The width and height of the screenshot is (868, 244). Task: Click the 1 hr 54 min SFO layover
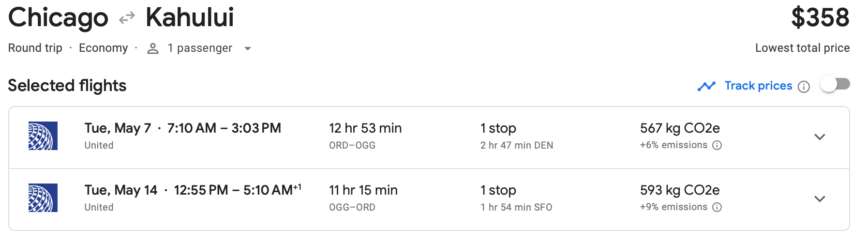(x=516, y=207)
